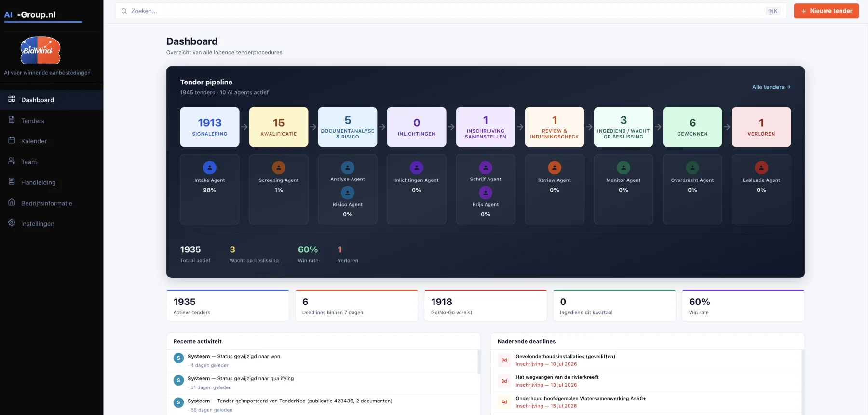Open Ingediend dit kwartaal stat card
Viewport: 868px width, 415px height.
614,305
